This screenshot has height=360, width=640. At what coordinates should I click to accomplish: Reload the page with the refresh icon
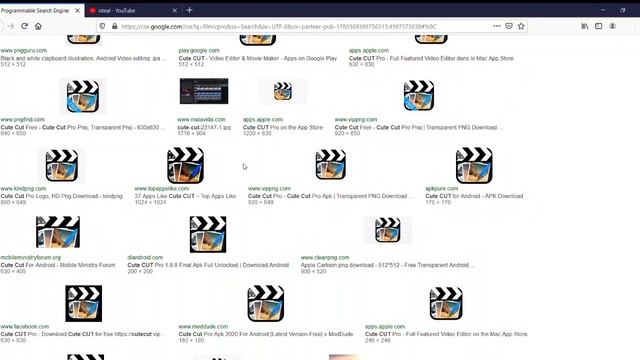click(x=24, y=26)
